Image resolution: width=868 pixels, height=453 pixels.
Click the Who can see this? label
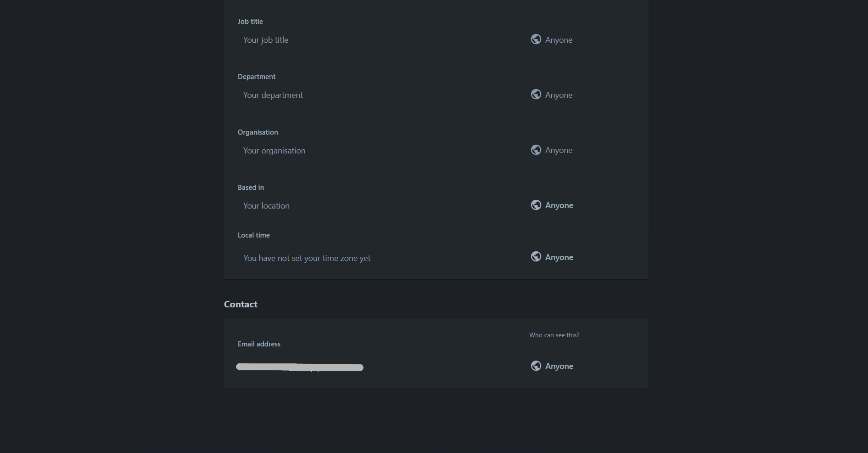(x=554, y=335)
